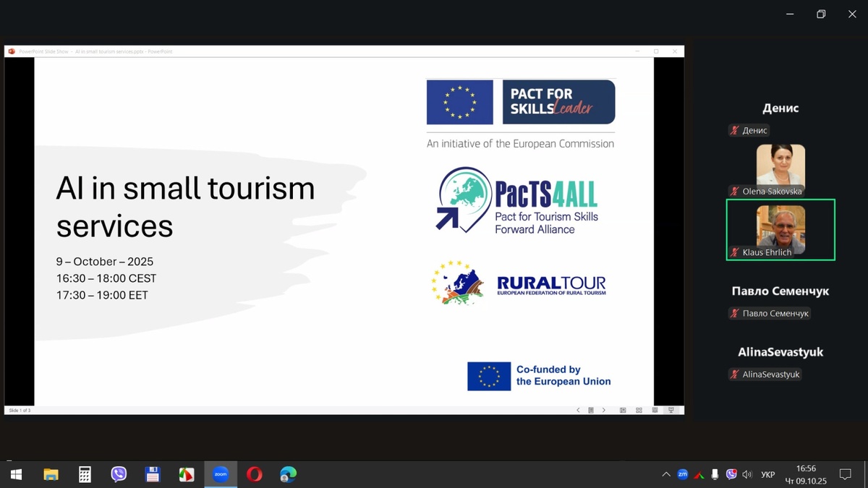
Task: Click AlinaSevastyuk's muted microphone icon
Action: click(x=735, y=374)
